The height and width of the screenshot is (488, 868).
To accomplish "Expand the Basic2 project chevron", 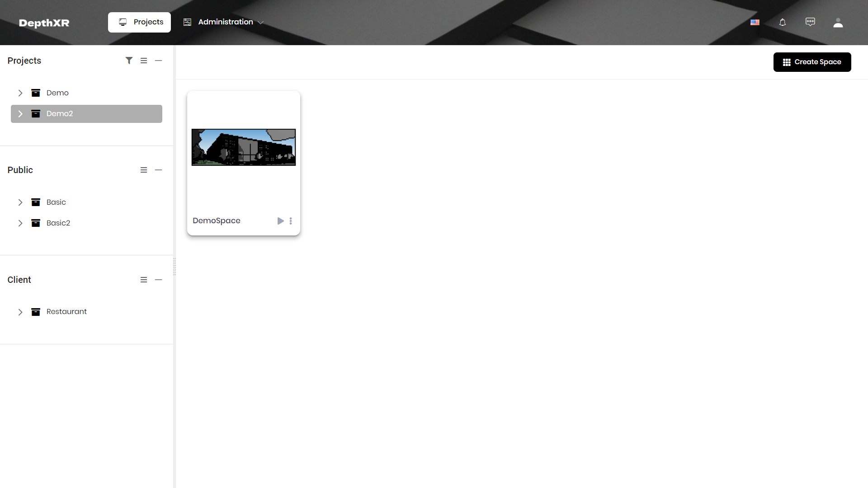I will 20,223.
